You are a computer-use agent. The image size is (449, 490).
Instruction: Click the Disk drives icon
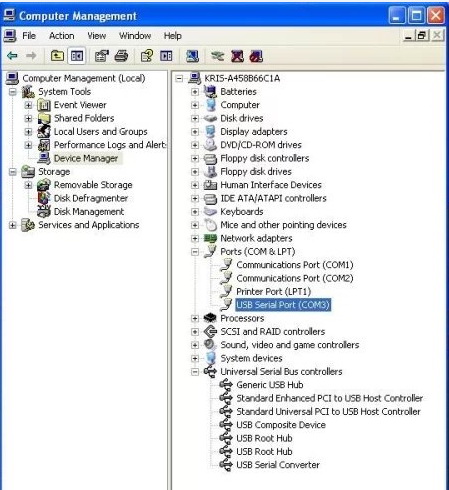coord(210,118)
